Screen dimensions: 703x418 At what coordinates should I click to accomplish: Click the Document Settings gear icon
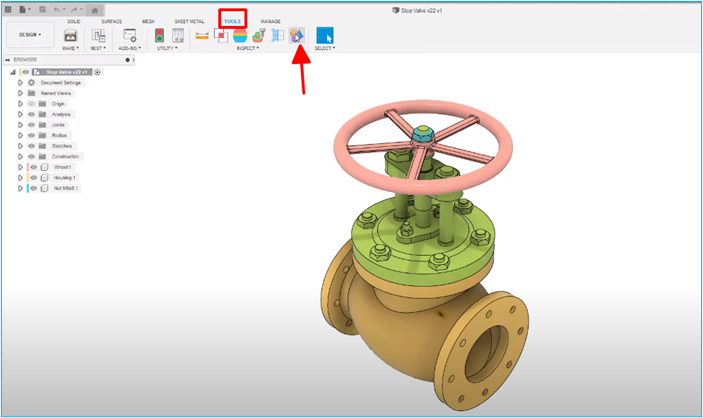click(31, 83)
